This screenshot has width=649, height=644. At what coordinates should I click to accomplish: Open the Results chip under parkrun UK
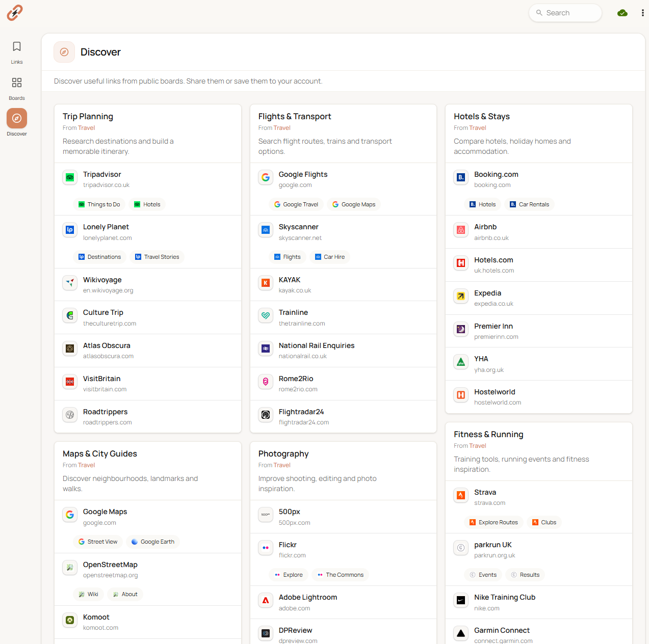525,575
